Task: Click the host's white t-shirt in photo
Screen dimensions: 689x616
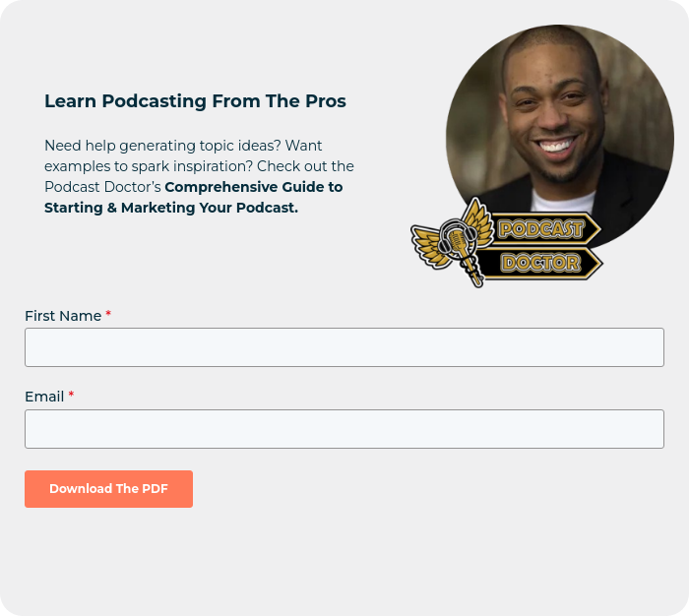Action: [564, 201]
